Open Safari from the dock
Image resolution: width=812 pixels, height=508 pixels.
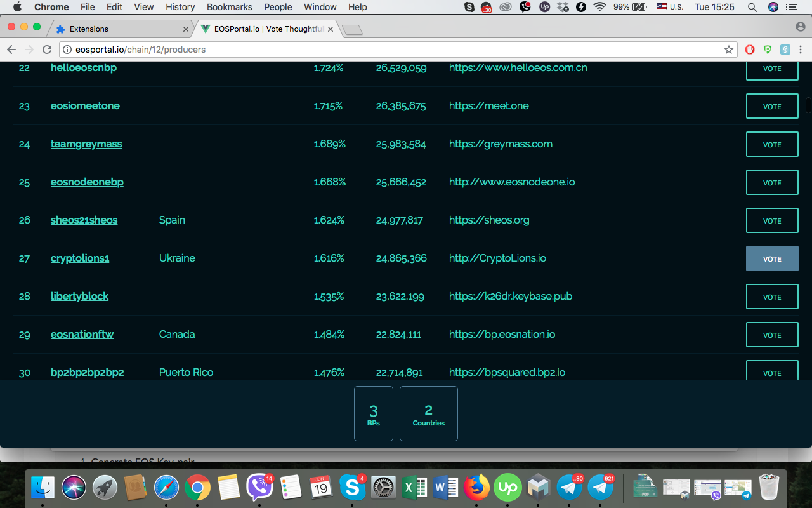click(167, 488)
